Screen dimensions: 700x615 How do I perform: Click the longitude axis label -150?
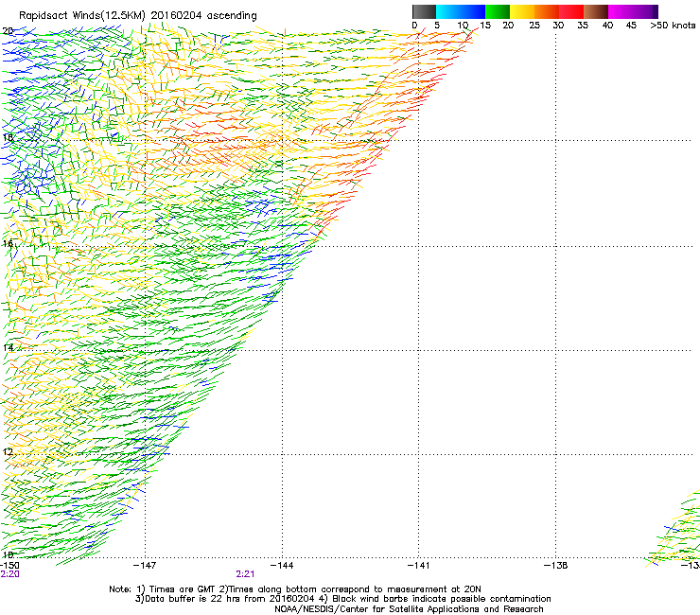[9, 566]
